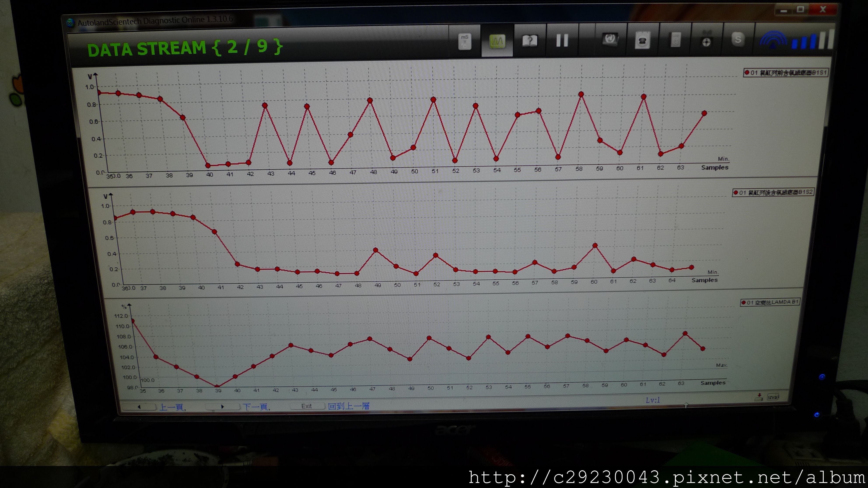
Task: Click the 回到上一層 return link
Action: (x=348, y=406)
